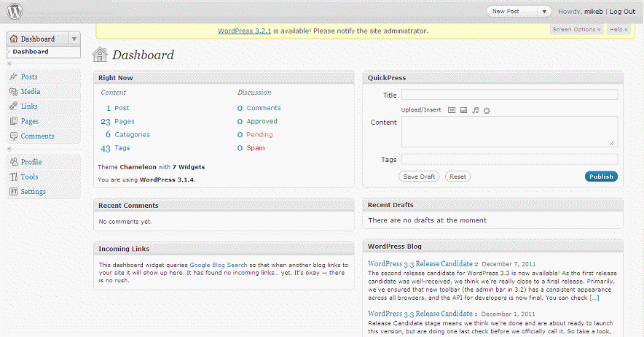The image size is (644, 337).
Task: Focus the QuickPress Content textarea
Action: click(509, 132)
